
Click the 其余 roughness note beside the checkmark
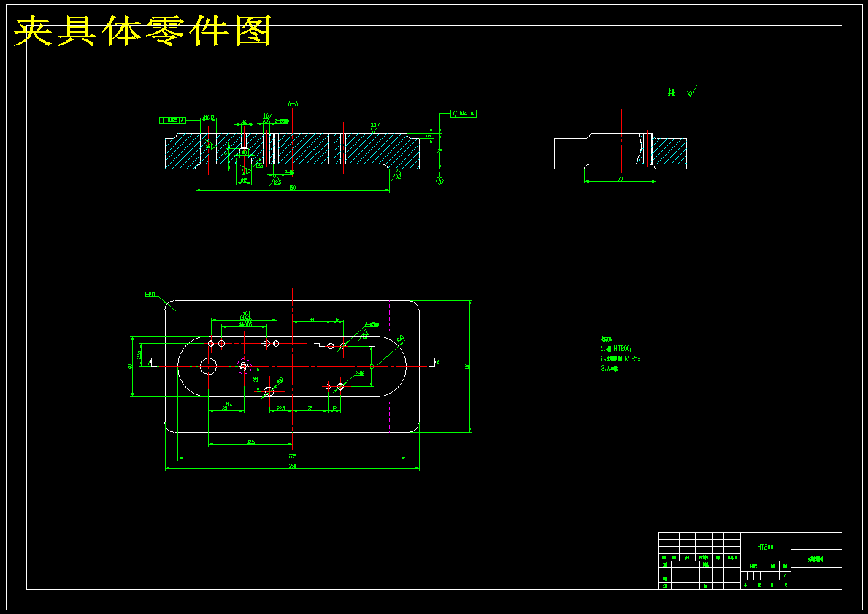[x=669, y=93]
